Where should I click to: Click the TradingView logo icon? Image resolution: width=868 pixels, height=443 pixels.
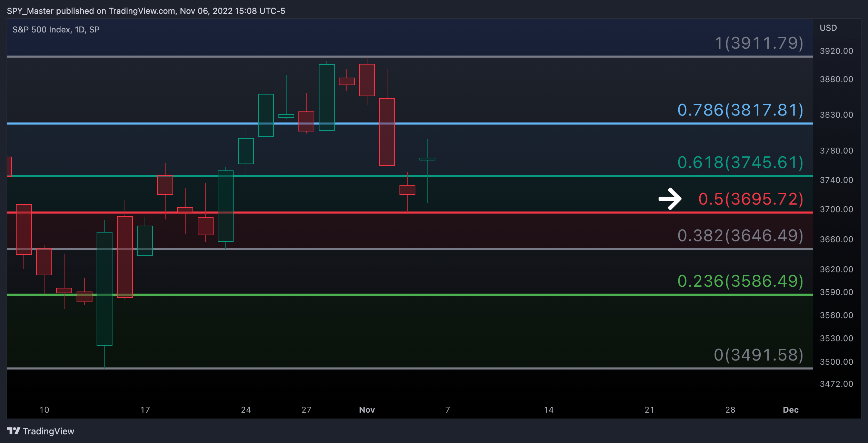(x=13, y=431)
